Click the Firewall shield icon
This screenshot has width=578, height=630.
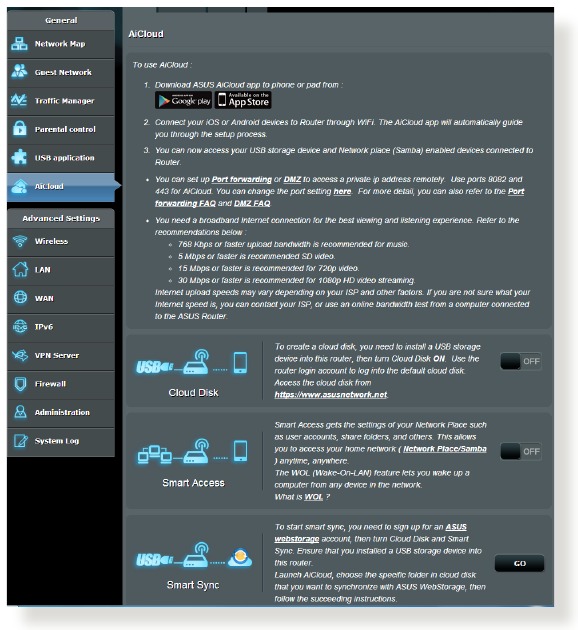(20, 384)
